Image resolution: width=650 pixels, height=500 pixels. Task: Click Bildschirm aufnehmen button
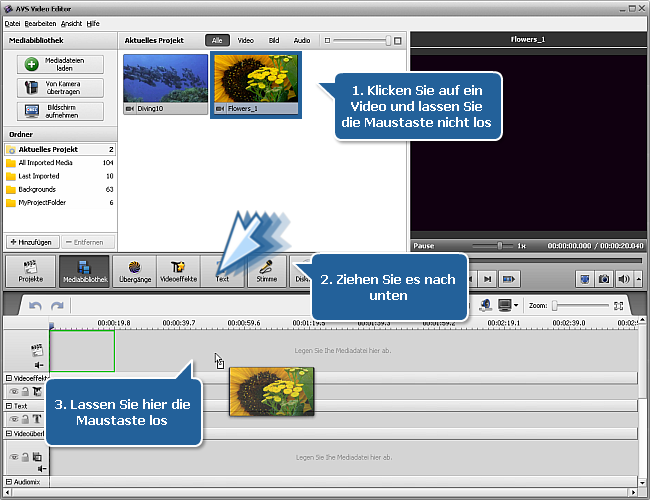[x=59, y=112]
